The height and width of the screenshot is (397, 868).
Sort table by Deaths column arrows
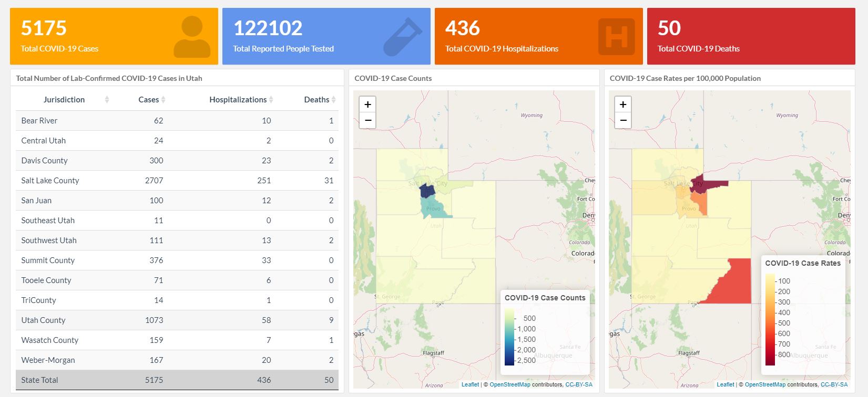[333, 100]
